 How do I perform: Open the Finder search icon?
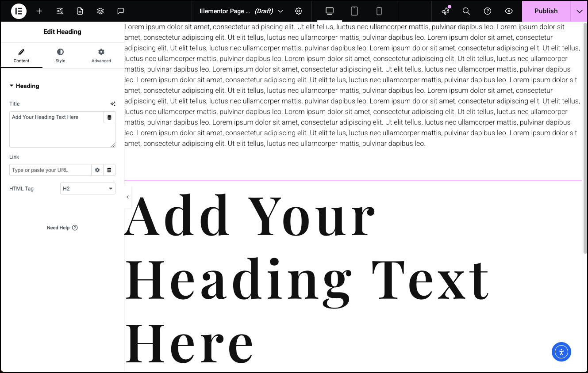point(466,11)
